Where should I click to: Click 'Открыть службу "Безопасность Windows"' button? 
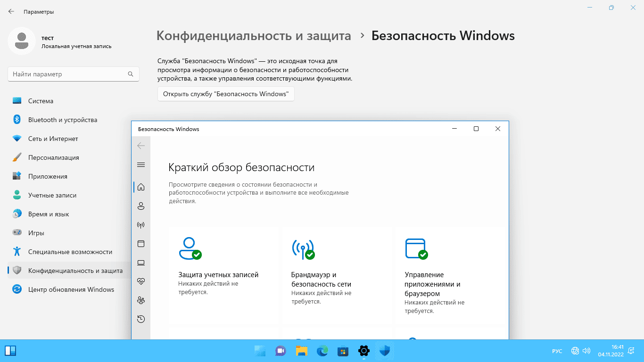point(226,94)
